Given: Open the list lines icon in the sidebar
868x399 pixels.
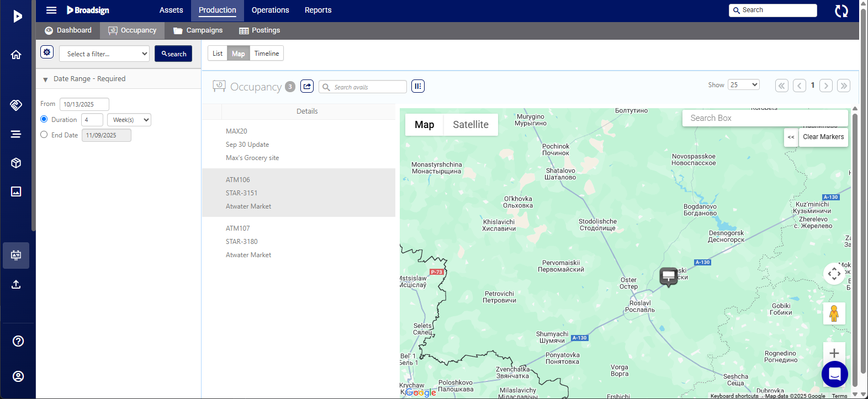Looking at the screenshot, I should click(16, 134).
